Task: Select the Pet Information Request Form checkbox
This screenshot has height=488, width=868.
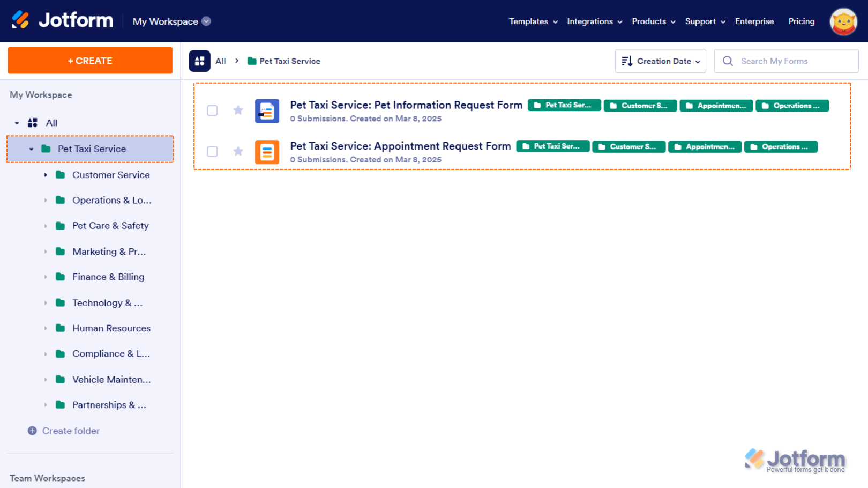Action: tap(212, 110)
